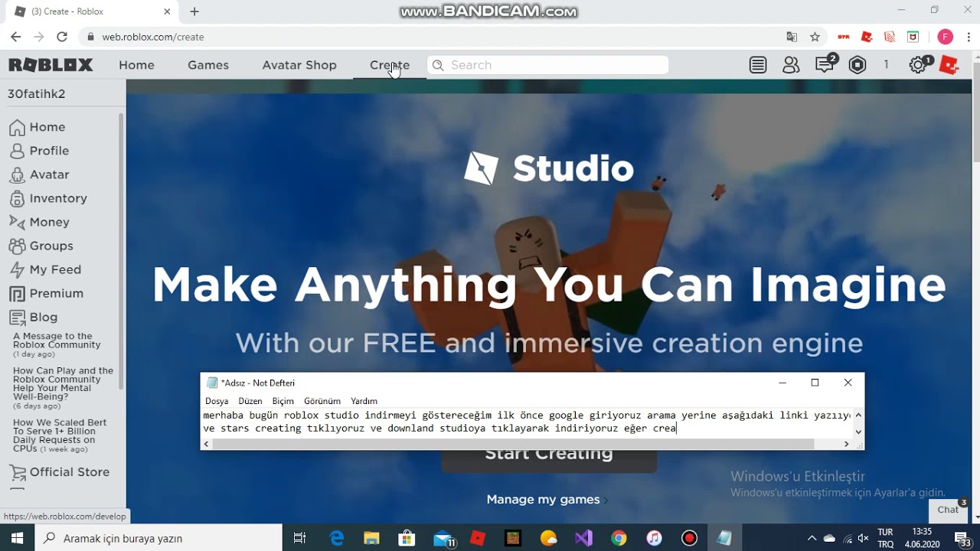This screenshot has width=980, height=551.
Task: Open the Settings gear in Roblox header
Action: [918, 65]
